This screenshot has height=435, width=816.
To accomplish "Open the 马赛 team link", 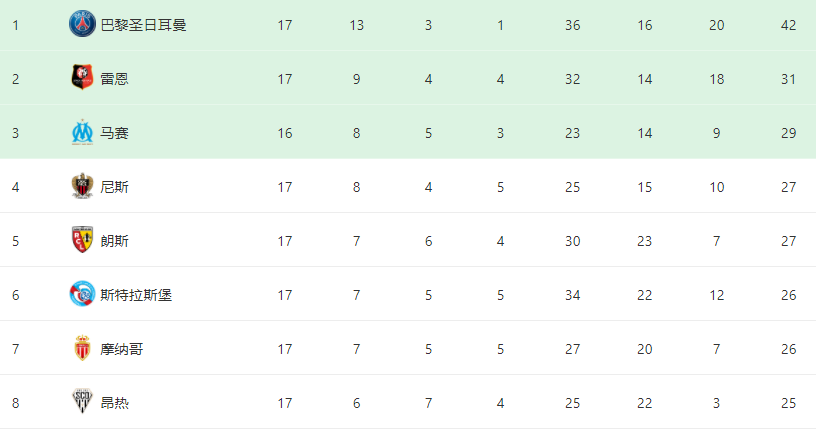I will [x=114, y=133].
